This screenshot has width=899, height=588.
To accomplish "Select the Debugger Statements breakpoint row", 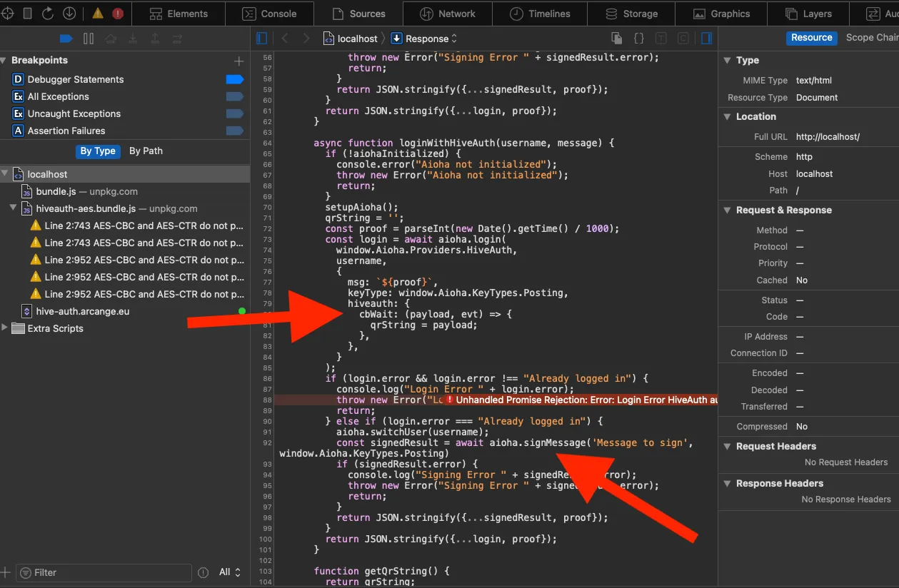I will tap(125, 79).
